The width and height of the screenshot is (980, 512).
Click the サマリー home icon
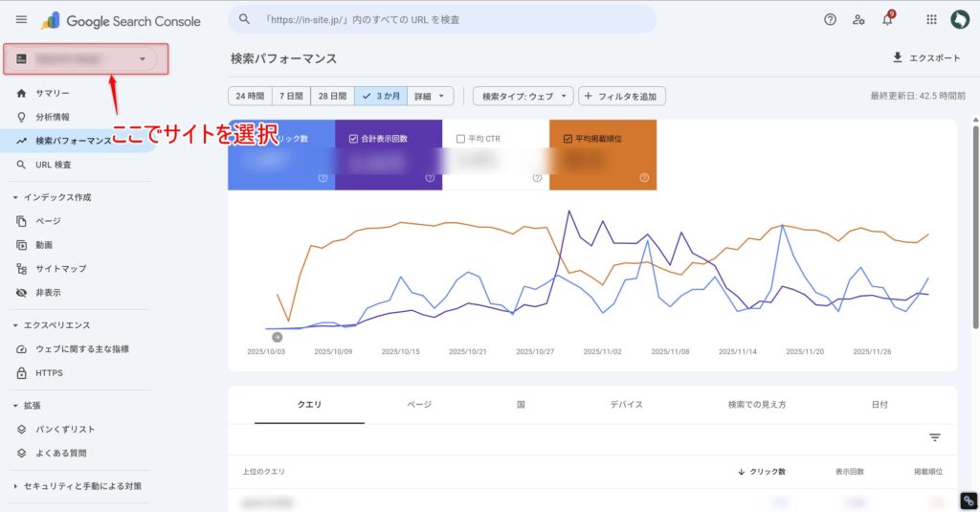[x=21, y=93]
